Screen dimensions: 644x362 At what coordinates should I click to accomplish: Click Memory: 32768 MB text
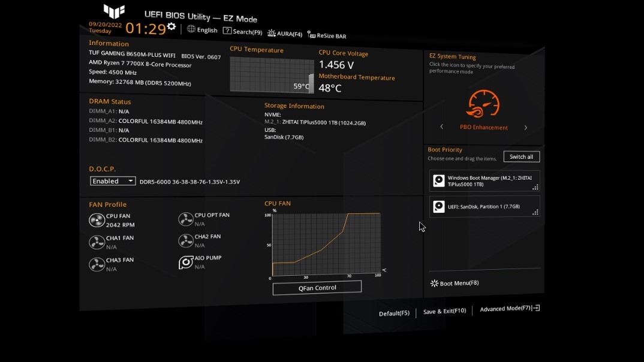click(x=140, y=82)
